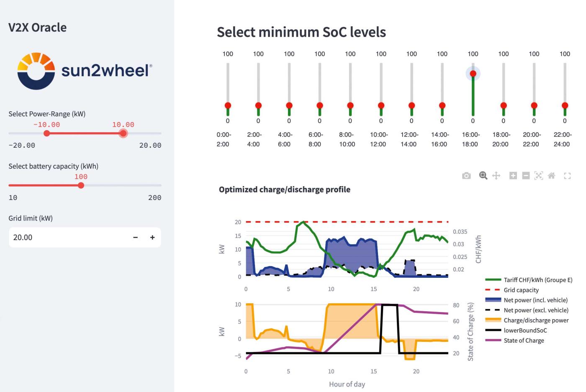The height and width of the screenshot is (392, 586).
Task: Click the 16:00-18:00 SoC slider handle
Action: (473, 74)
